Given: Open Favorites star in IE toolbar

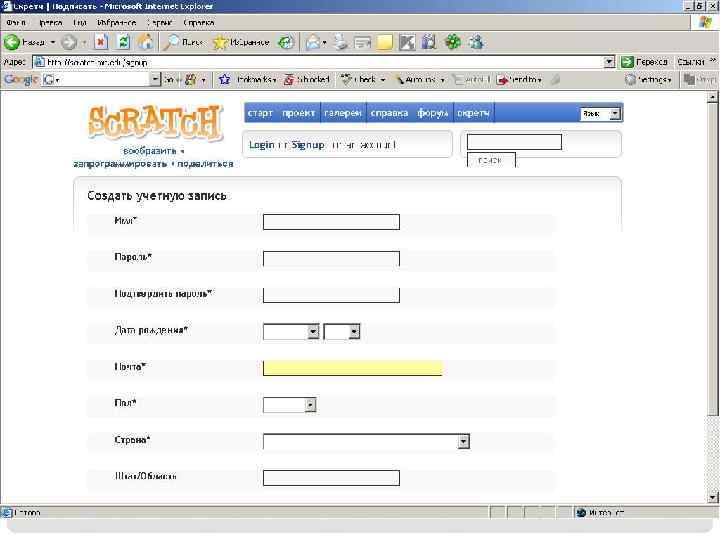Looking at the screenshot, I should (x=242, y=42).
